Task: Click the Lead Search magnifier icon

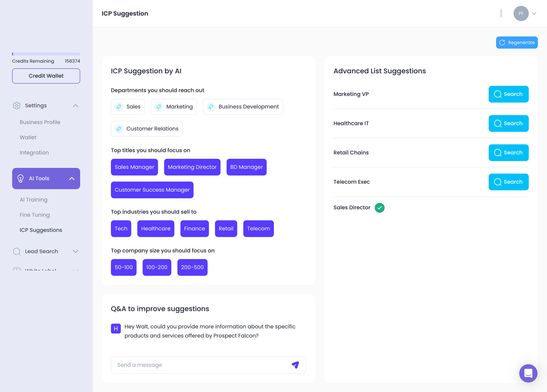Action: tap(17, 251)
